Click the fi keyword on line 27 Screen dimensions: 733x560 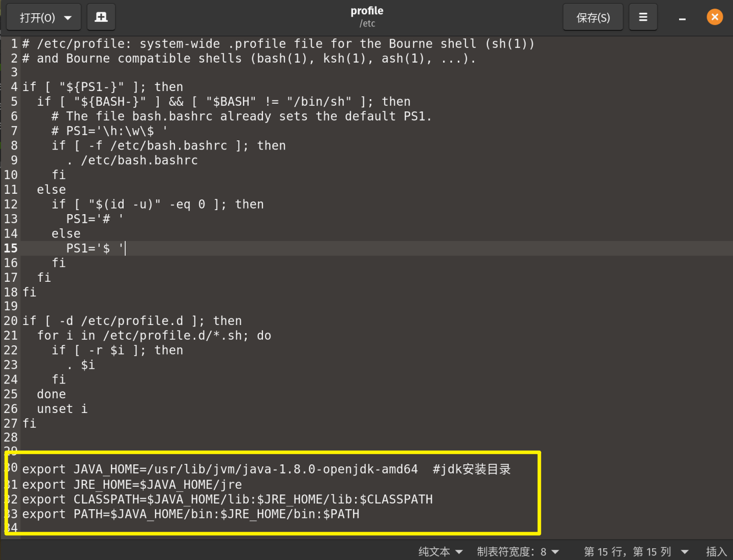click(x=29, y=423)
